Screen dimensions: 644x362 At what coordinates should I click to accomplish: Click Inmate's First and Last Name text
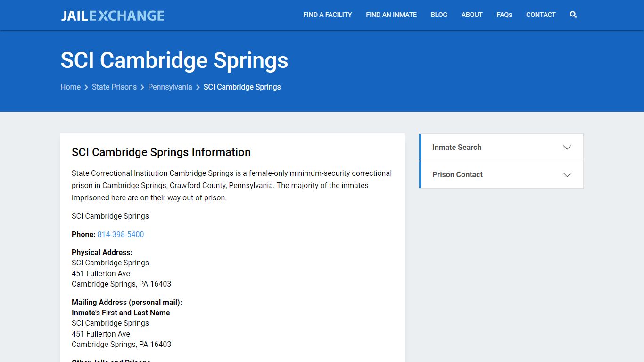(x=121, y=313)
